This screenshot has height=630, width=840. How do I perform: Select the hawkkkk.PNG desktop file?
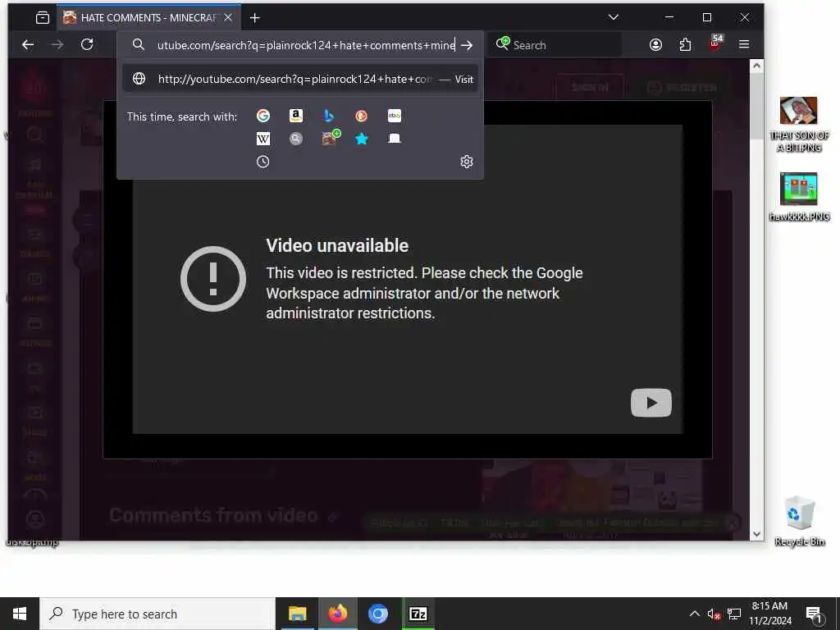point(799,196)
